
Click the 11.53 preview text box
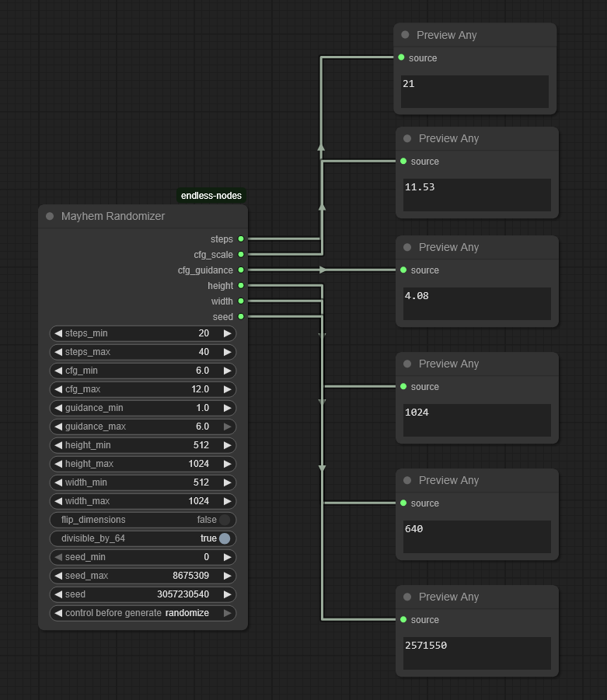click(x=476, y=195)
